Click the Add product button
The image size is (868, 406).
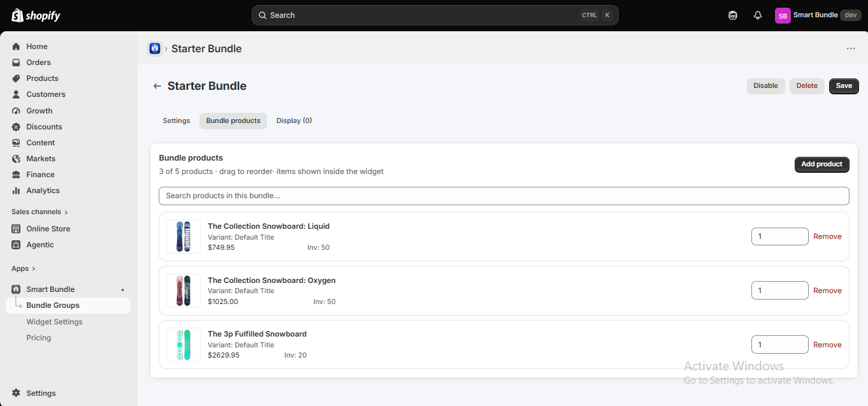(x=822, y=164)
